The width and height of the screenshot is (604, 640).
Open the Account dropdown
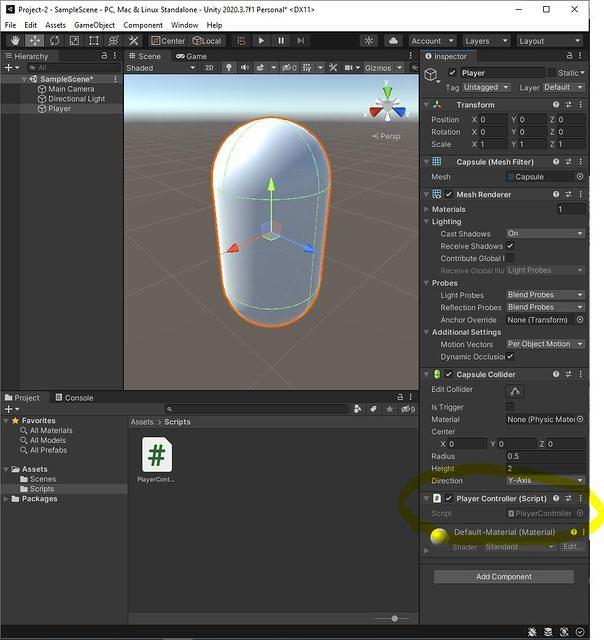(432, 41)
